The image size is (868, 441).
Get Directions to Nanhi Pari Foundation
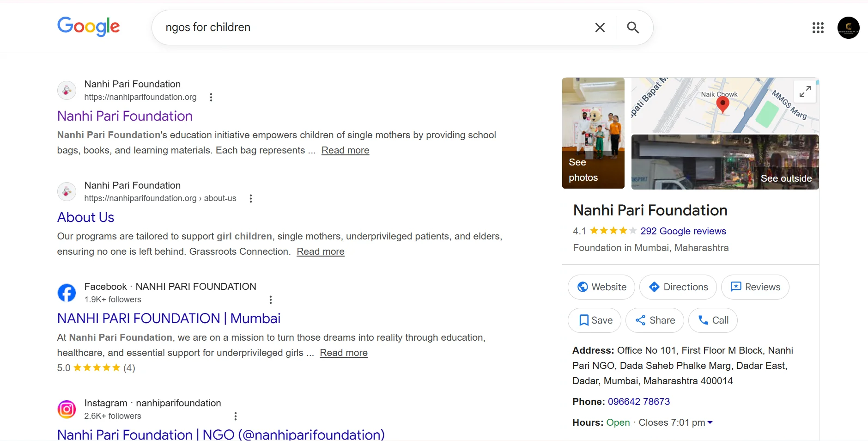[678, 287]
